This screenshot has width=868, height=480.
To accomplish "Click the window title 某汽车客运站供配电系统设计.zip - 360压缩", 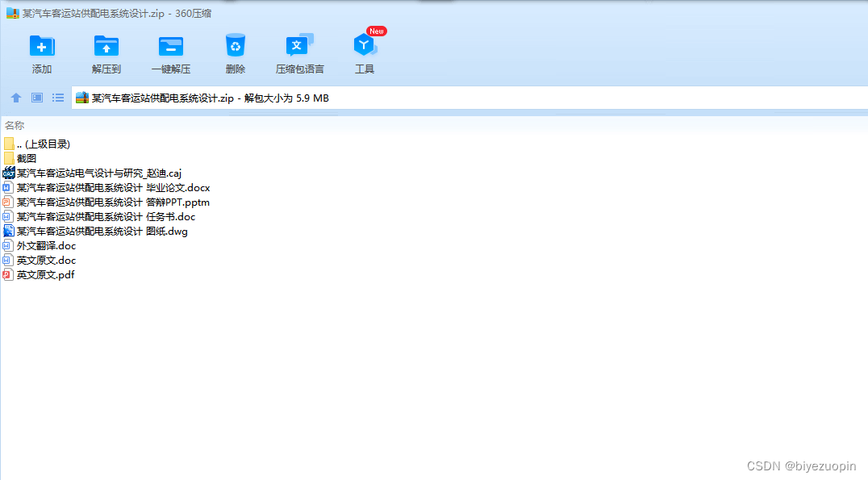I will tap(117, 13).
